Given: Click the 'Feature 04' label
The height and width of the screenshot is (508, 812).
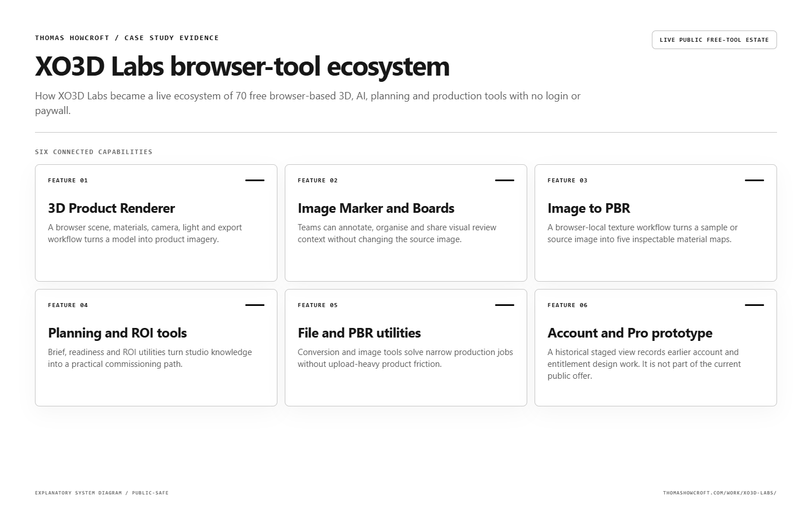Looking at the screenshot, I should click(68, 305).
